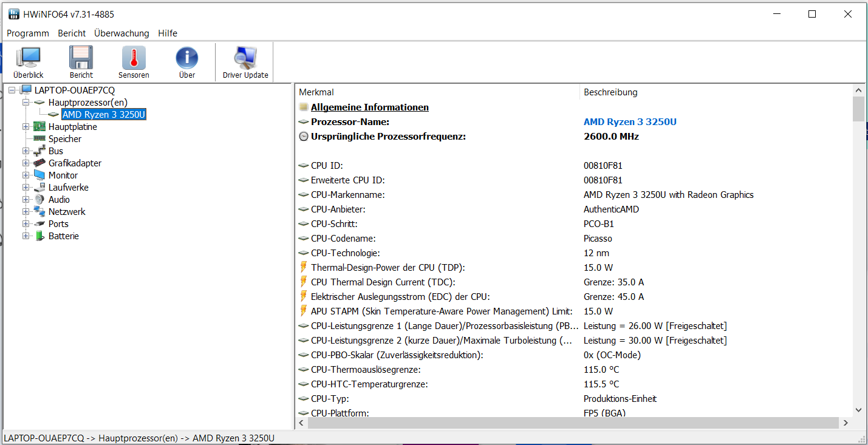The width and height of the screenshot is (868, 445).
Task: Expand the Bus tree node
Action: coord(26,151)
